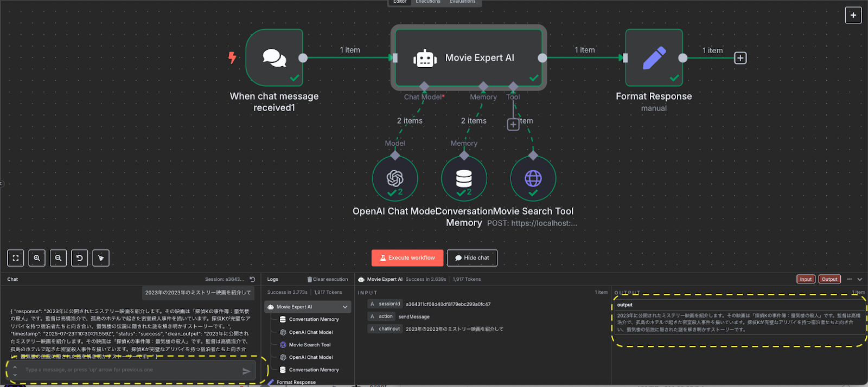868x387 pixels.
Task: Click the Execute workflow button
Action: (407, 258)
